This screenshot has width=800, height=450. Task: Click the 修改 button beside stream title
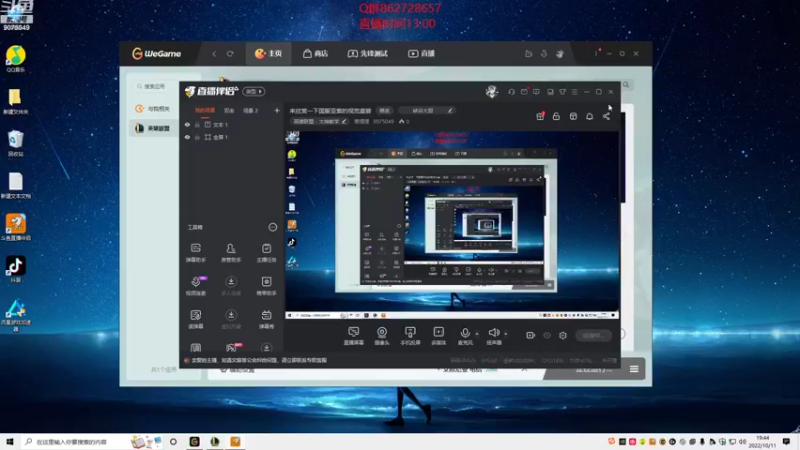384,110
